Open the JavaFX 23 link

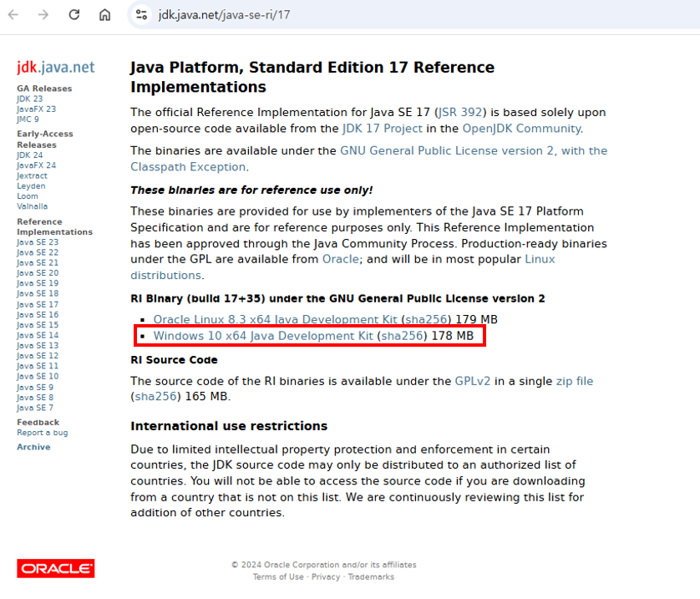(37, 109)
